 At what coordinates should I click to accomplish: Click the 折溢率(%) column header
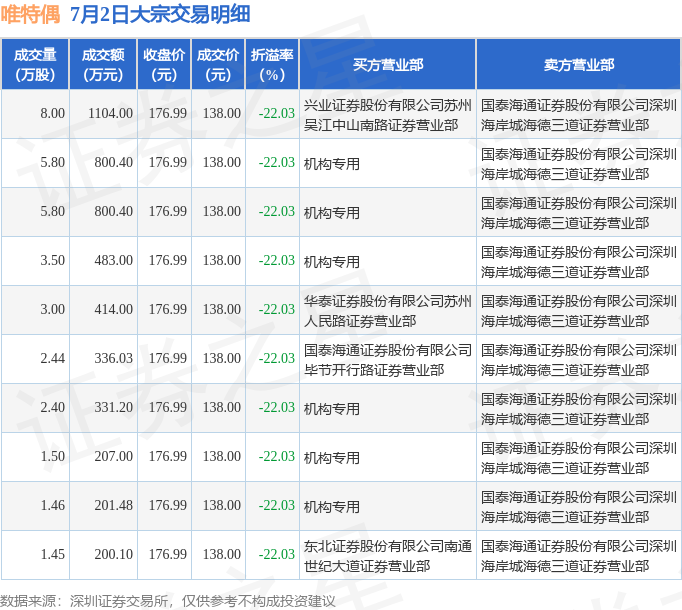(272, 64)
